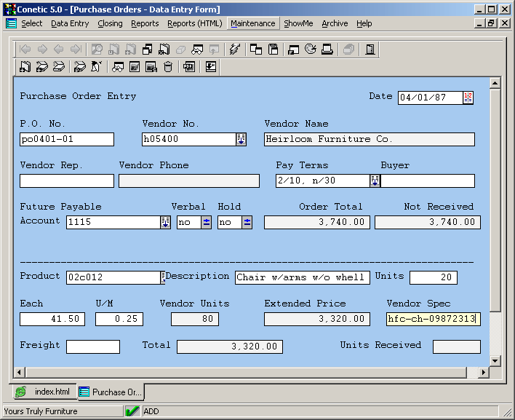515x420 pixels.
Task: Open the Pay Terms dropdown
Action: (375, 181)
